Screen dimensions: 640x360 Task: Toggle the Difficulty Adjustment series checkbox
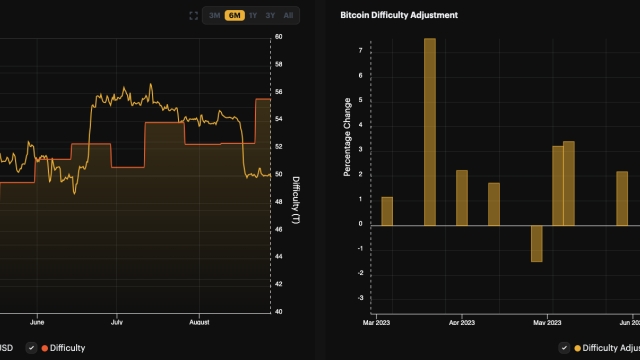click(564, 348)
